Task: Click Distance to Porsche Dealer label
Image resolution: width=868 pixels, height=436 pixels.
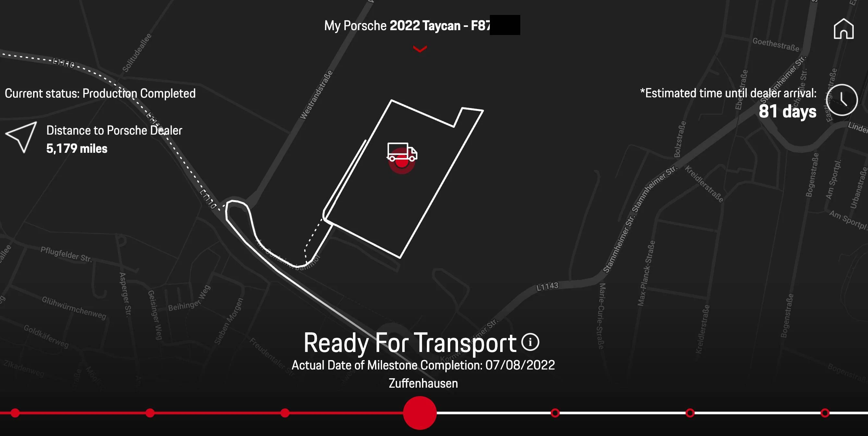Action: click(x=114, y=130)
